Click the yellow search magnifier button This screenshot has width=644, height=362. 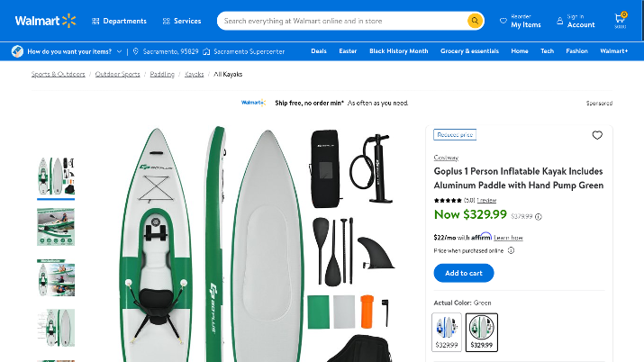[475, 21]
